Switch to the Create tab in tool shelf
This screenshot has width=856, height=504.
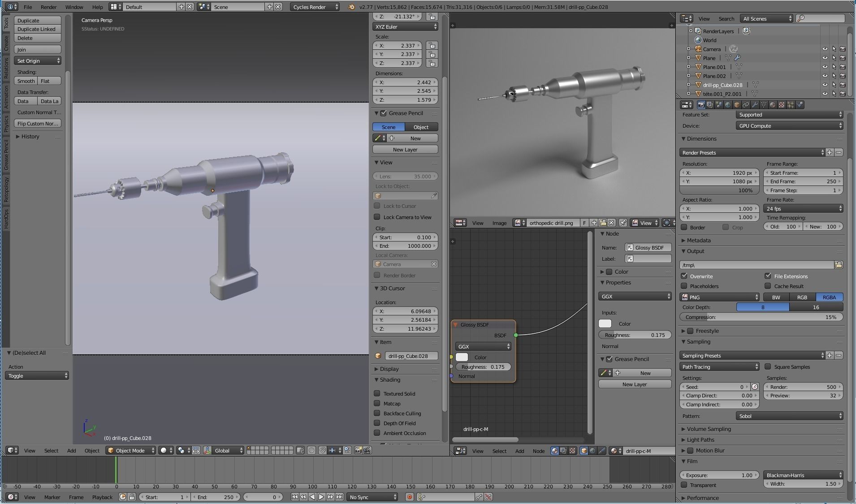[x=6, y=43]
